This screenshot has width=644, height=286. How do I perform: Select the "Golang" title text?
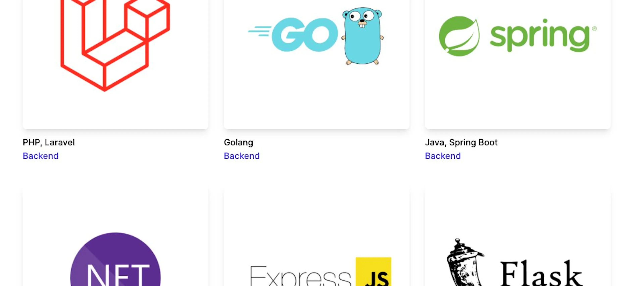[x=238, y=142]
